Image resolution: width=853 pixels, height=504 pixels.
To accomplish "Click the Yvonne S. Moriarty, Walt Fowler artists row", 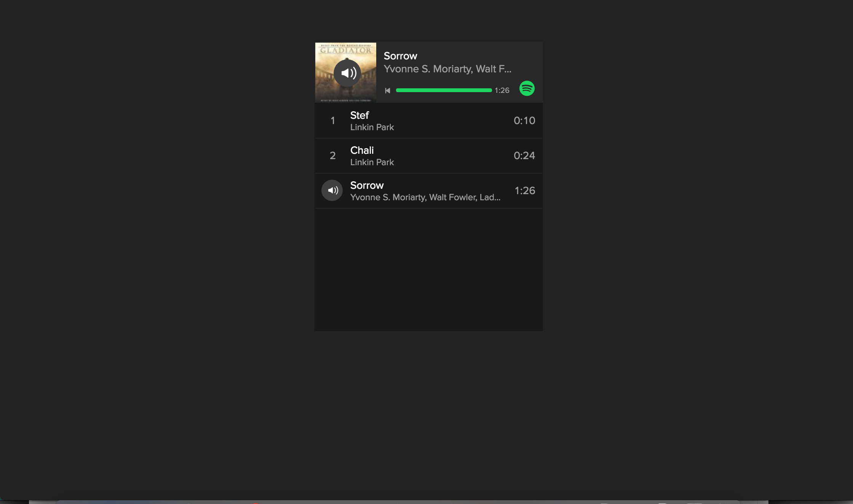I will (425, 197).
